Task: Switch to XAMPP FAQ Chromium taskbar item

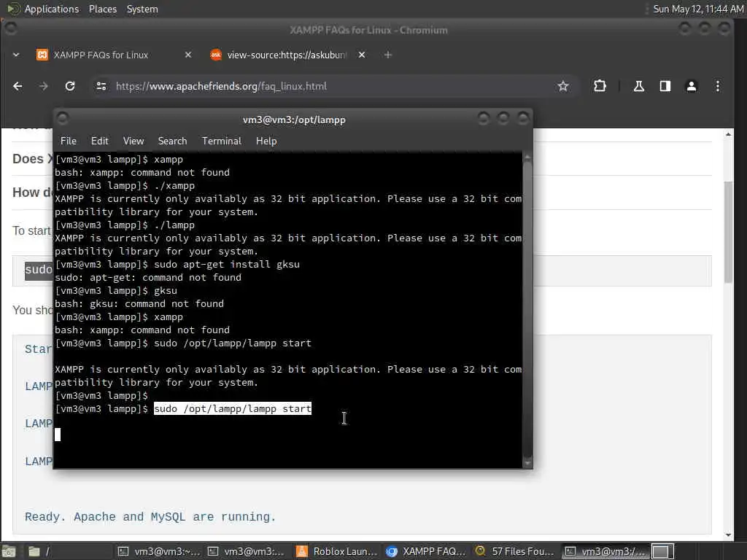Action: (426, 551)
